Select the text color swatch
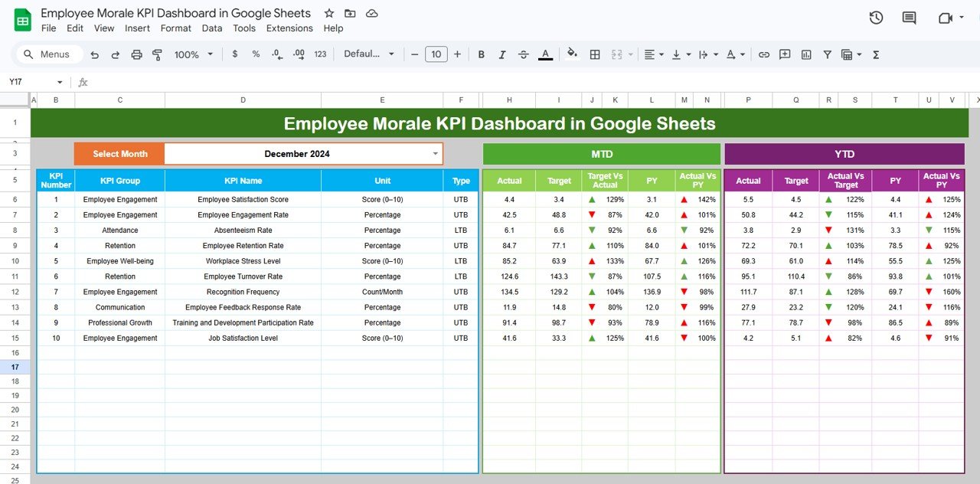 click(x=545, y=54)
